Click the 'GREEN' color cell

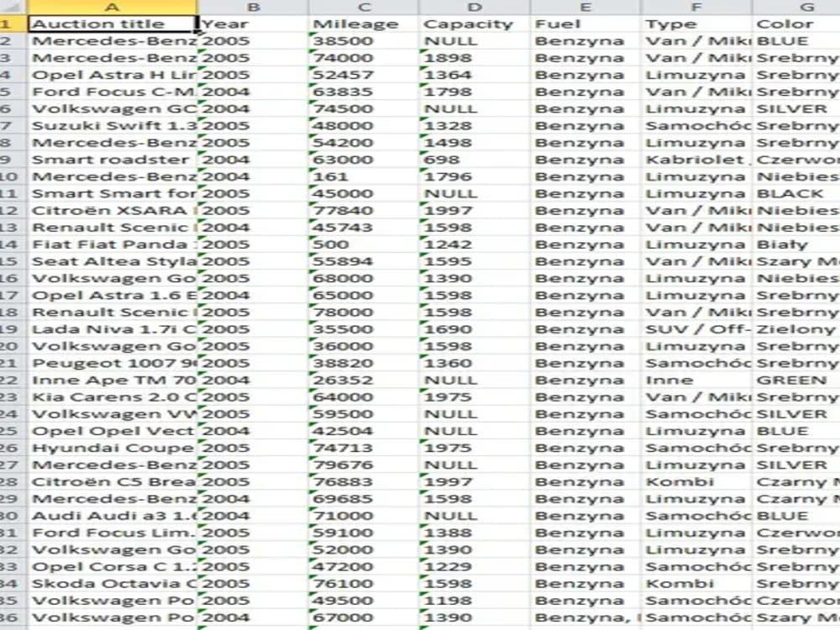pyautogui.click(x=796, y=381)
